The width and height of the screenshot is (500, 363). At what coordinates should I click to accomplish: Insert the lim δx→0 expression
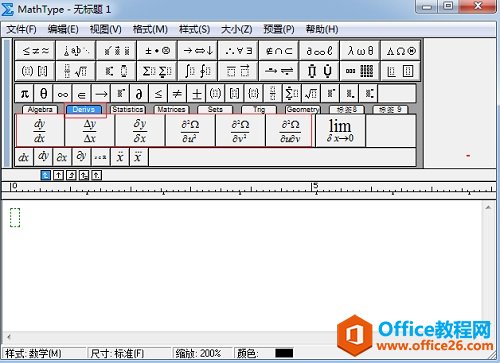coord(340,131)
